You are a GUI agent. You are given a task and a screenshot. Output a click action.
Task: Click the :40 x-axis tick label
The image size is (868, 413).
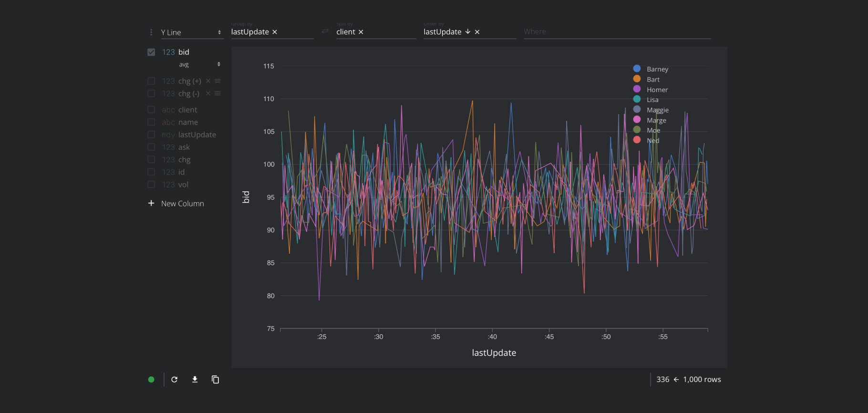coord(492,337)
